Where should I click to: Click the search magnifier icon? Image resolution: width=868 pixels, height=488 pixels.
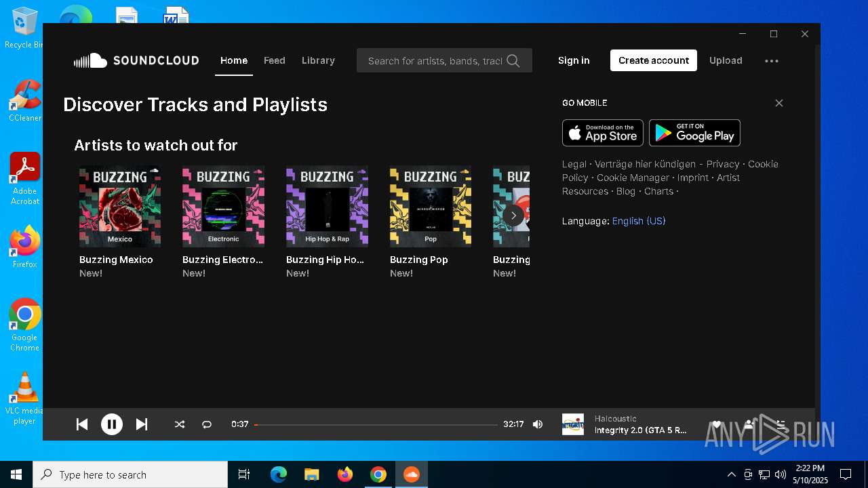tap(513, 61)
